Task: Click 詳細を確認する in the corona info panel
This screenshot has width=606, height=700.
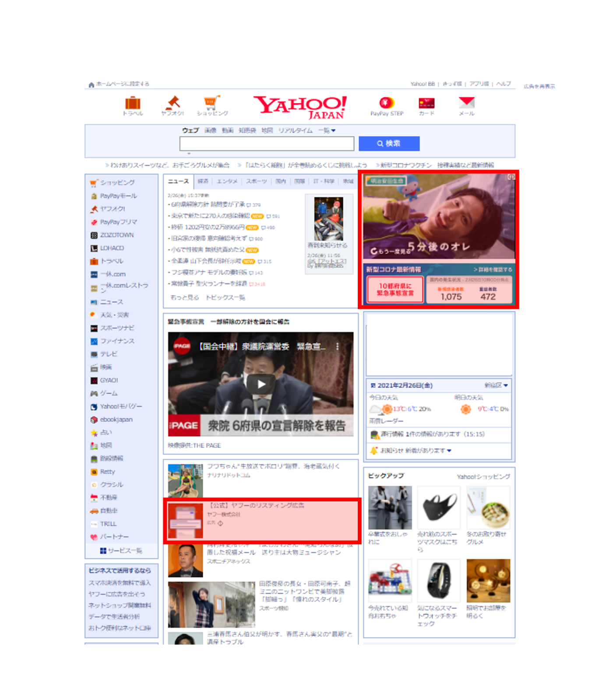Action: 493,269
